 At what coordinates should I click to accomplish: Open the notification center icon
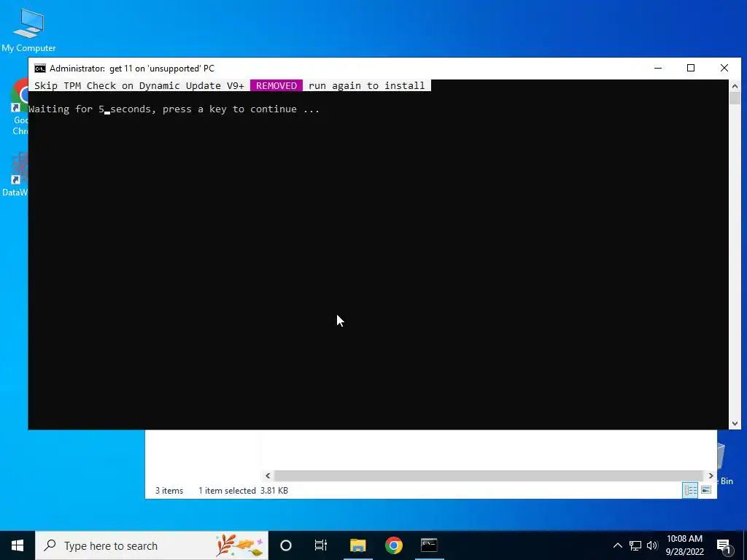pyautogui.click(x=724, y=545)
